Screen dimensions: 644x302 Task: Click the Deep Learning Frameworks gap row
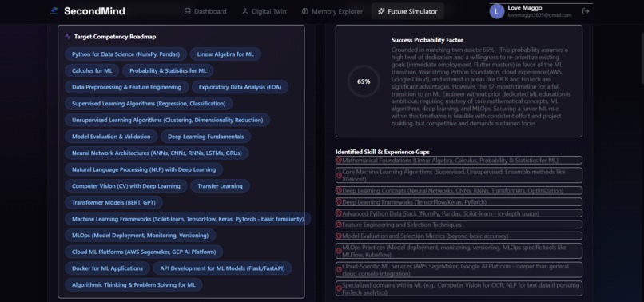[x=459, y=202]
